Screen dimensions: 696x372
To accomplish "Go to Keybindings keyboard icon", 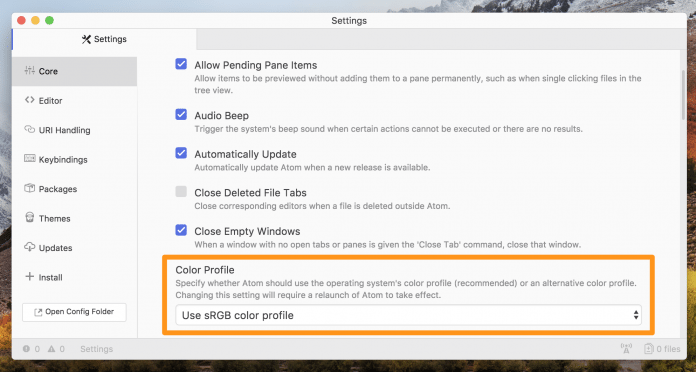I will [x=30, y=158].
